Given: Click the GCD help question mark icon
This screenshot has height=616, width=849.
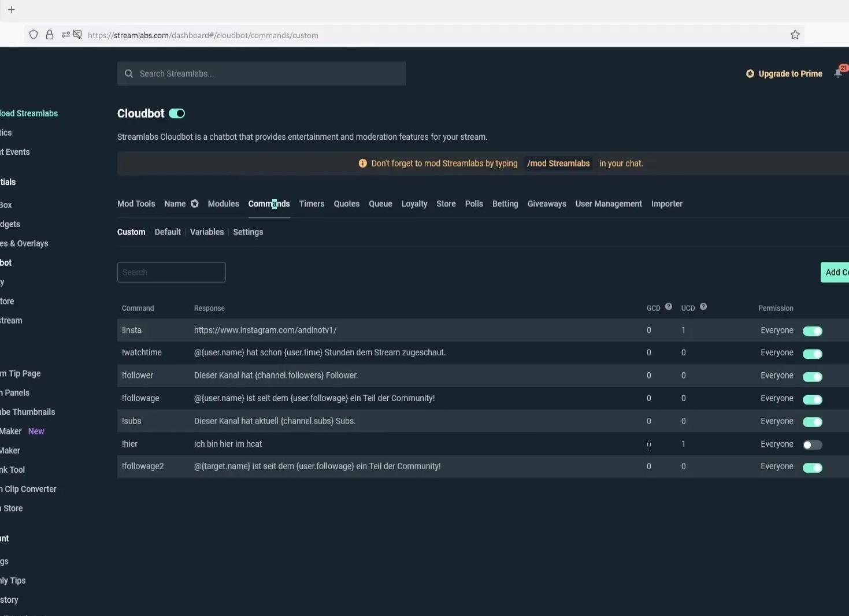Looking at the screenshot, I should click(x=668, y=306).
